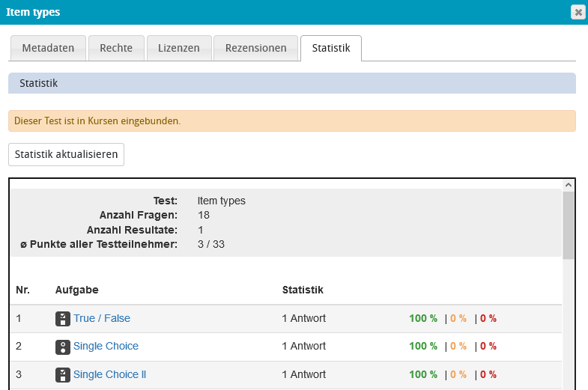The image size is (588, 390).
Task: Switch to the Metadaten tab
Action: point(48,48)
